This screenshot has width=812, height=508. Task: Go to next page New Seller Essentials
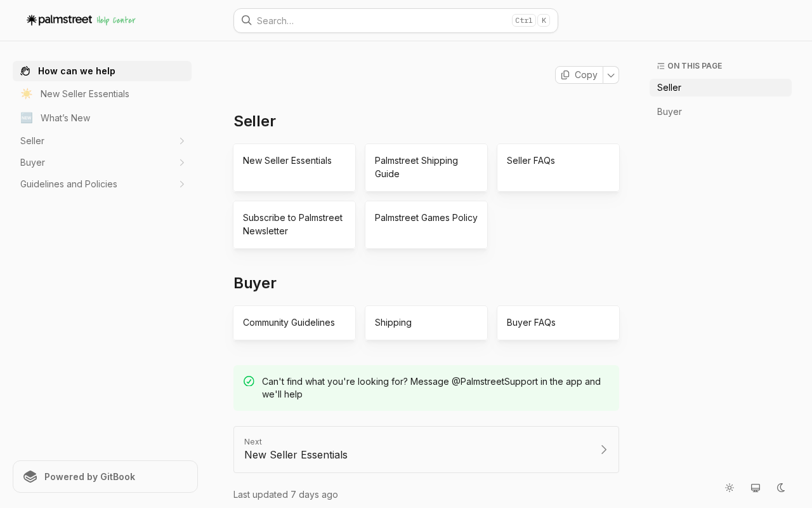point(426,450)
